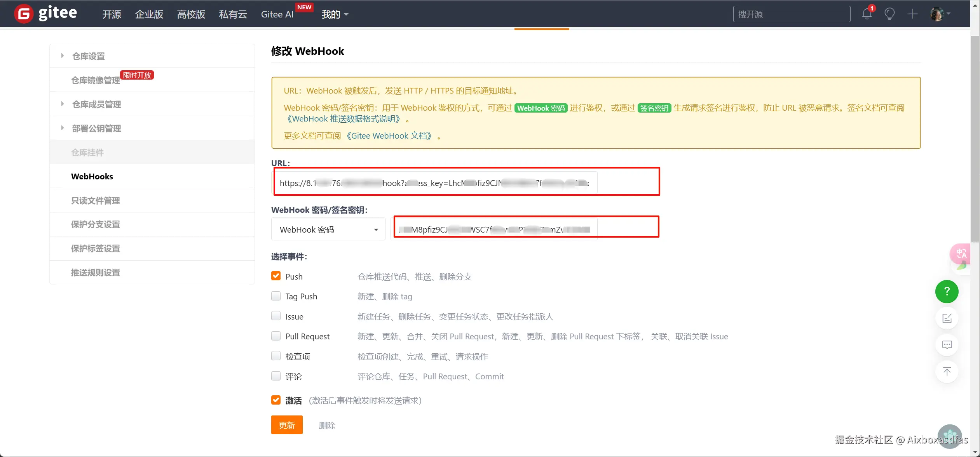Open the chat message floating icon

pyautogui.click(x=947, y=345)
